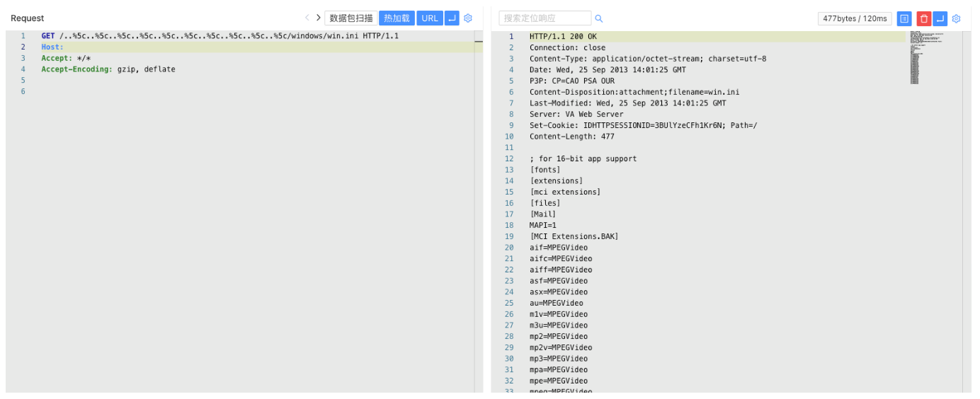Click the response search magnifier icon
The image size is (980, 399).
point(598,19)
